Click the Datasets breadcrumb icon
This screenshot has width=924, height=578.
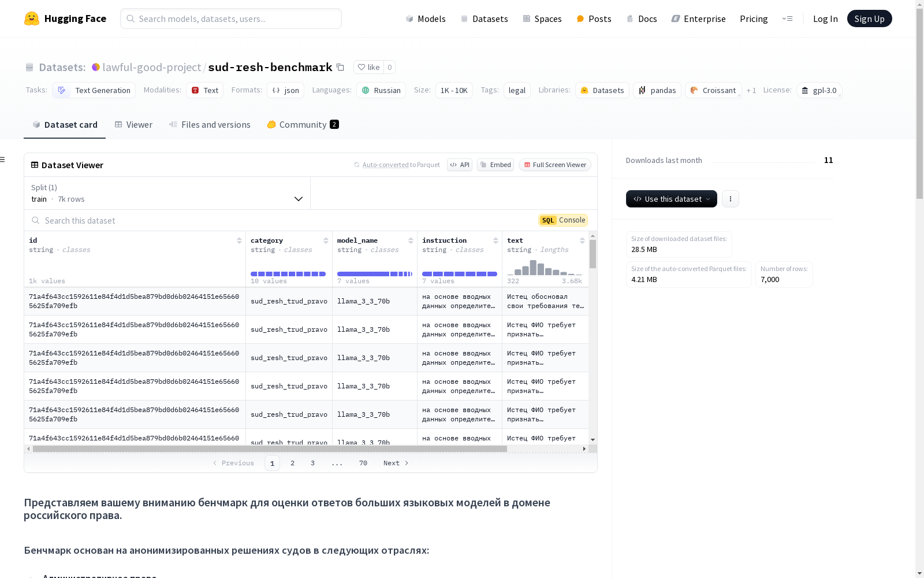tap(29, 67)
